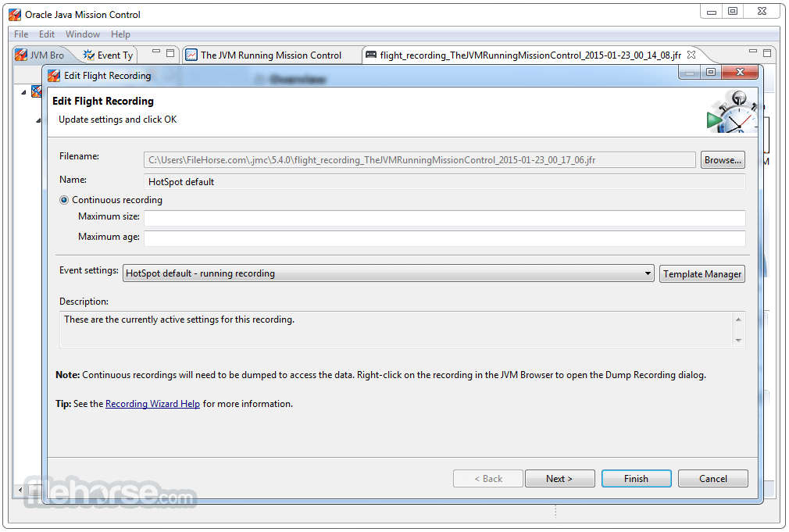Click the Event Types tab icon
Screen dimensions: 789x532
[89, 55]
